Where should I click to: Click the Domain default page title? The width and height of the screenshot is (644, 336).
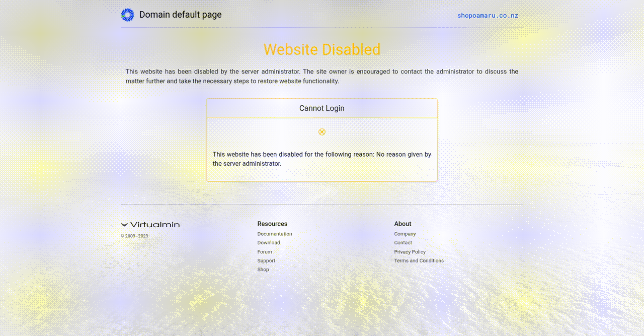coord(181,15)
